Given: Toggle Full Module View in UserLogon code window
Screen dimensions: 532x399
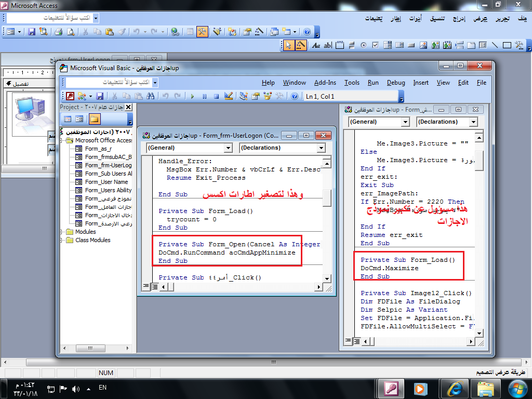Looking at the screenshot, I should (154, 287).
